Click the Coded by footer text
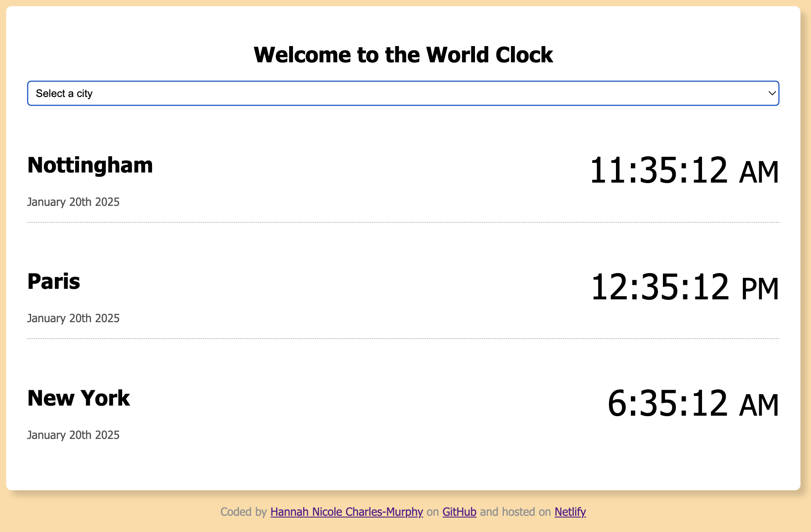 click(244, 512)
